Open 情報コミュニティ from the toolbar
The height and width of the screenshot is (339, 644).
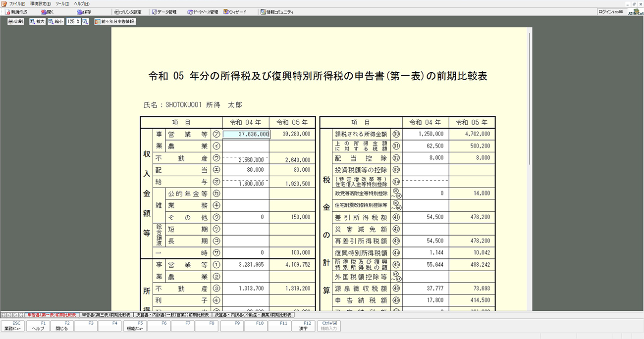[277, 12]
